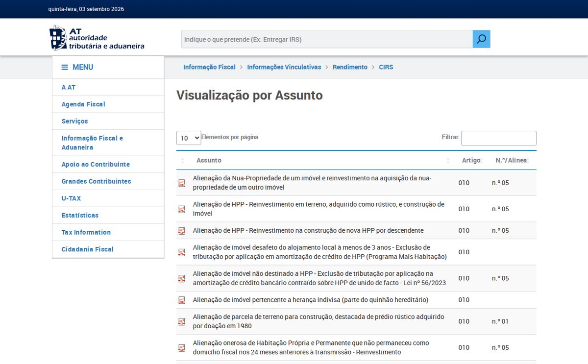
Task: Open PDF icon for imóvel desafeto do alojamento local row
Action: click(x=182, y=252)
